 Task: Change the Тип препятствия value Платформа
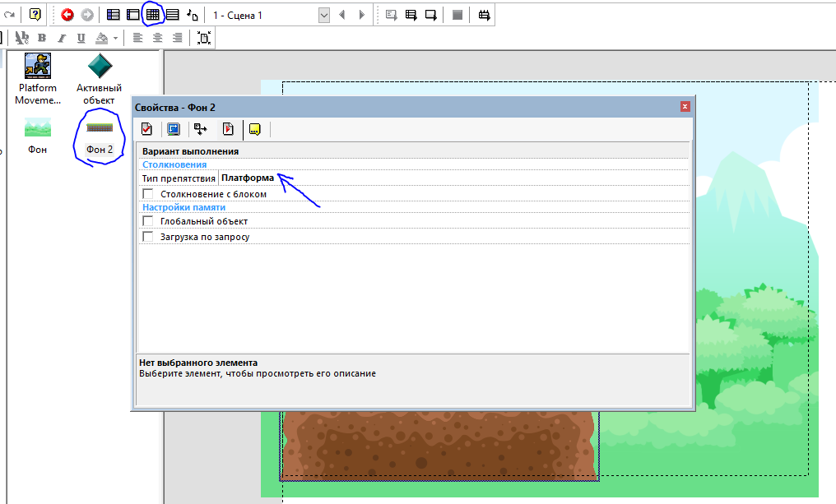click(248, 178)
